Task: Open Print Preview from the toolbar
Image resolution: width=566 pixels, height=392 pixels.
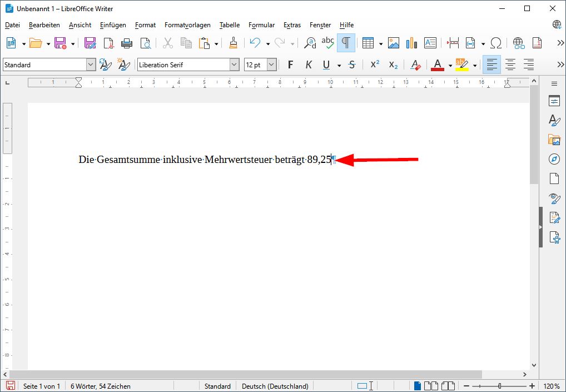Action: (x=146, y=42)
